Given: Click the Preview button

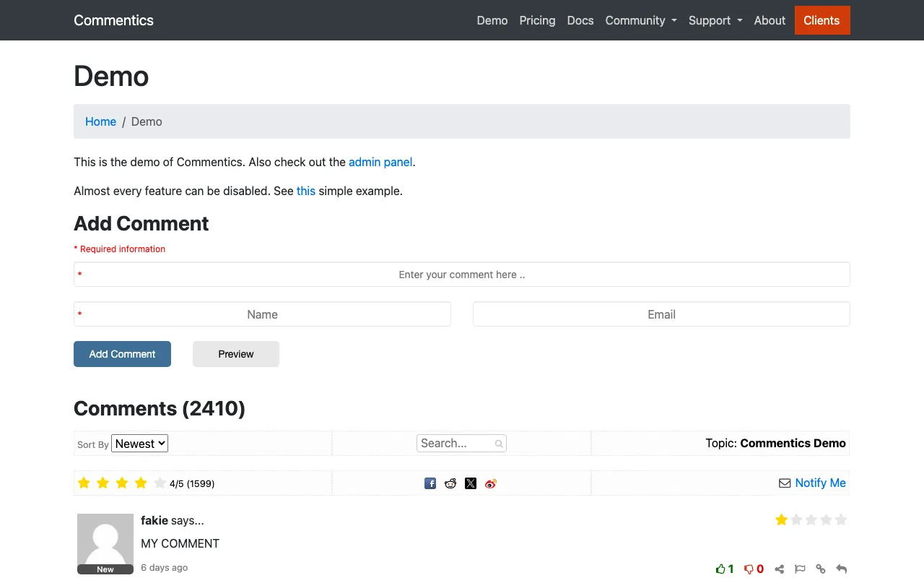Looking at the screenshot, I should [x=236, y=354].
